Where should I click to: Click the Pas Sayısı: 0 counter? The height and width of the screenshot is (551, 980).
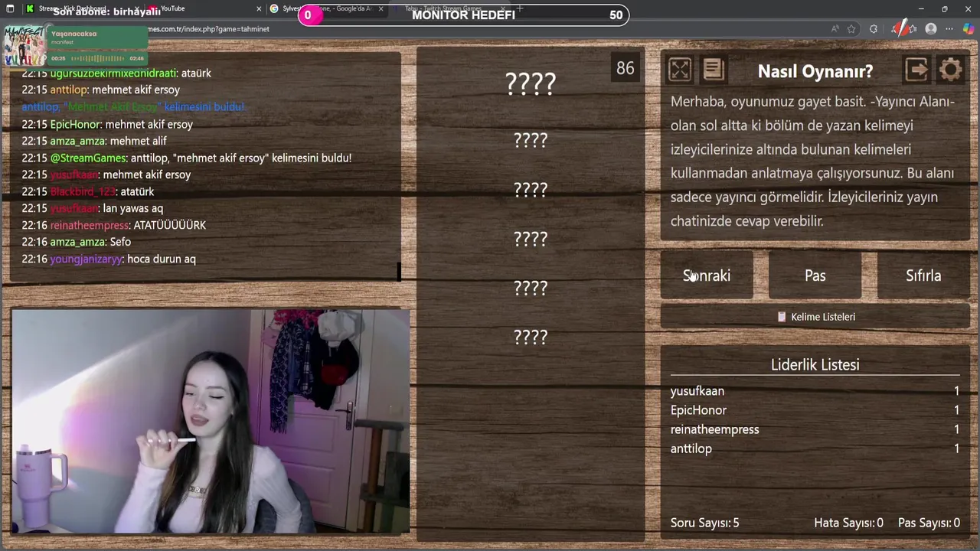pos(929,523)
